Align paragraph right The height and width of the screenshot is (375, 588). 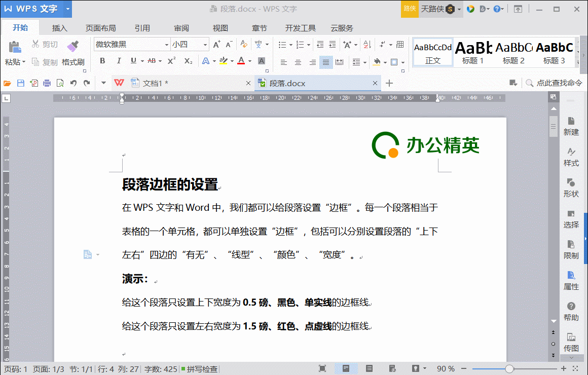click(x=312, y=62)
